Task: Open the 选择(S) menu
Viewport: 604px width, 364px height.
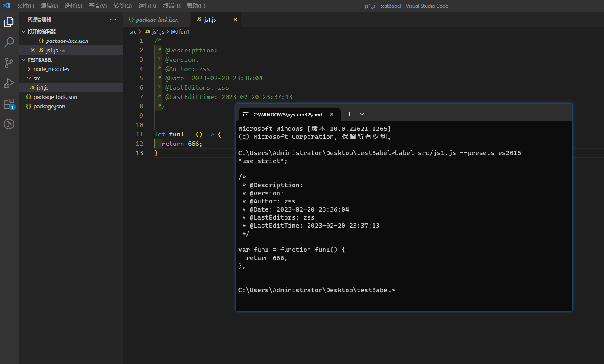Action: click(73, 6)
